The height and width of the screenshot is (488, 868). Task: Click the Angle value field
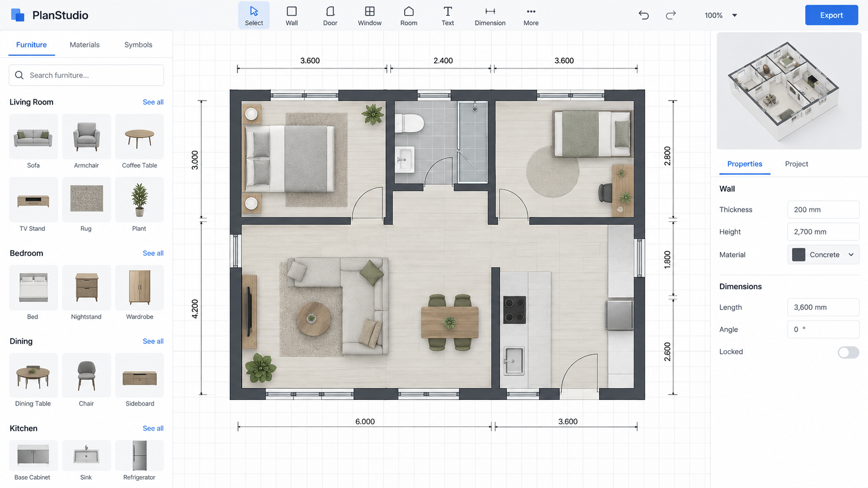823,329
